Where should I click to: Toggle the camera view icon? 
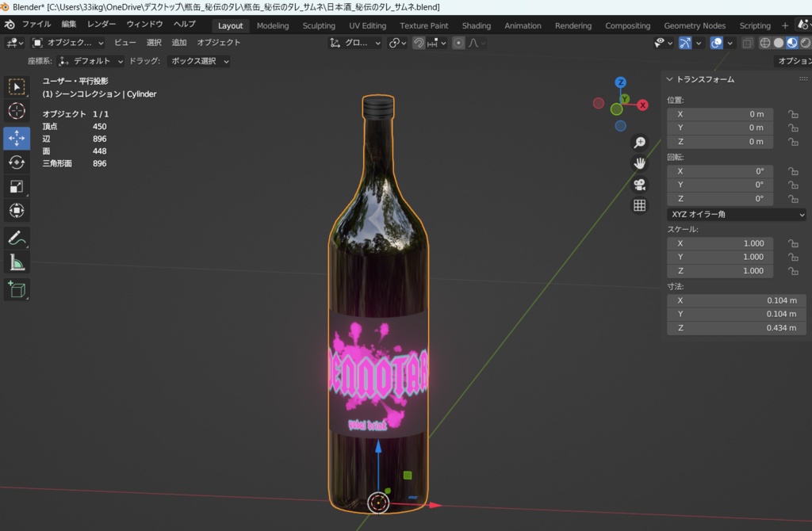click(640, 185)
